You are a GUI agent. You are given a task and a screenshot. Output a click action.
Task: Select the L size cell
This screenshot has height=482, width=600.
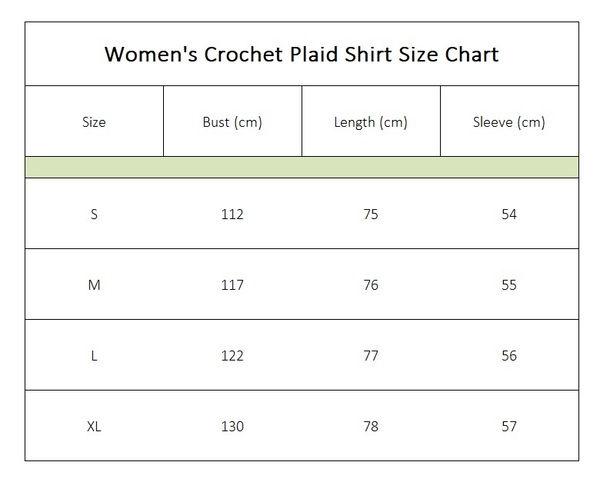[x=94, y=356]
